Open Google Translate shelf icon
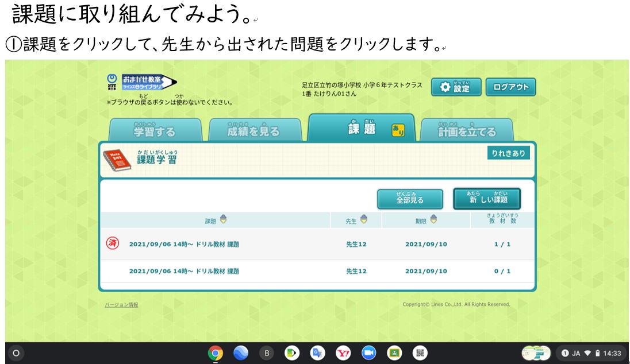The image size is (630, 364). (x=318, y=354)
